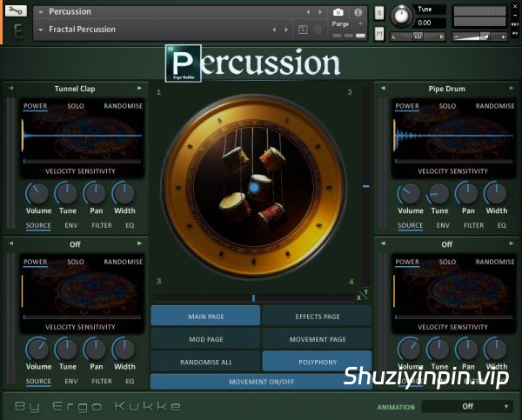This screenshot has width=522, height=420.
Task: Click the Tunnel Clap Volume knob
Action: (x=37, y=193)
